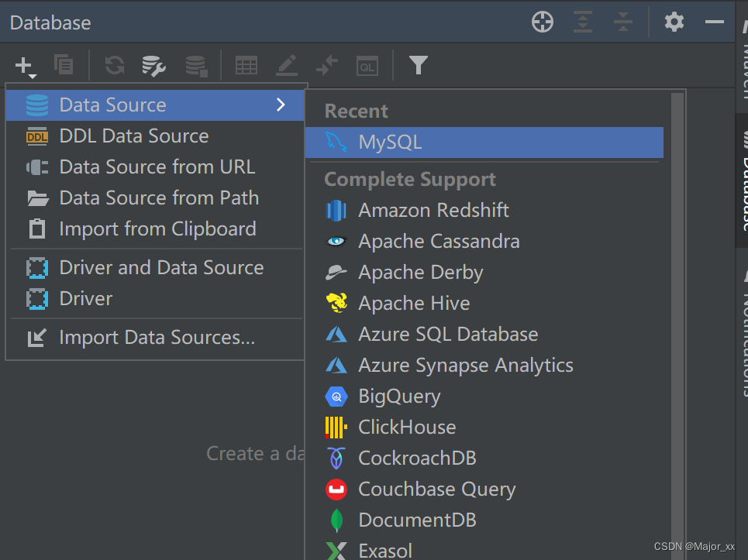Click the Filter funnel icon
748x560 pixels.
(x=418, y=65)
